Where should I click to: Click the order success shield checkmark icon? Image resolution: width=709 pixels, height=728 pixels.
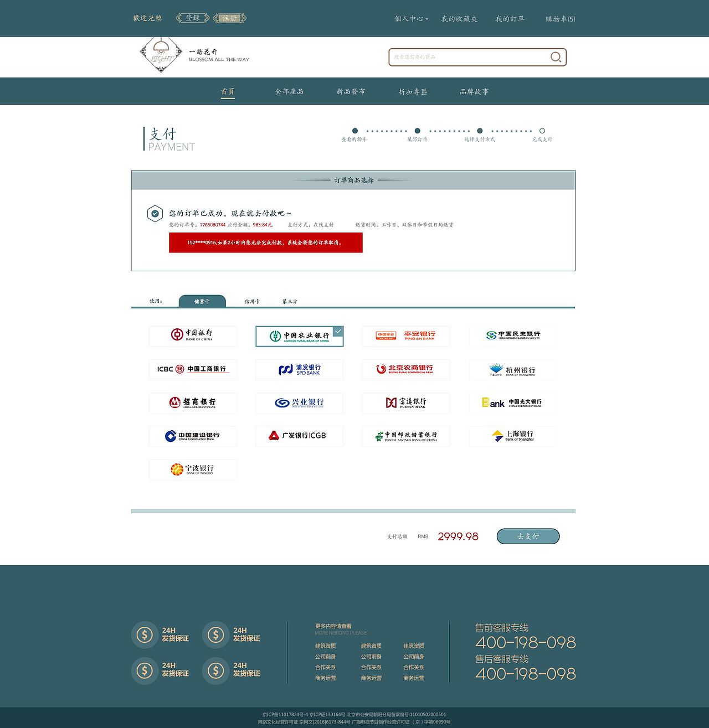(155, 214)
